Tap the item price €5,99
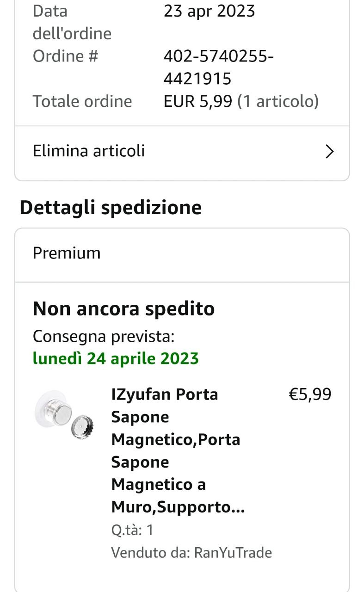Image resolution: width=364 pixels, height=592 pixels. pyautogui.click(x=310, y=394)
